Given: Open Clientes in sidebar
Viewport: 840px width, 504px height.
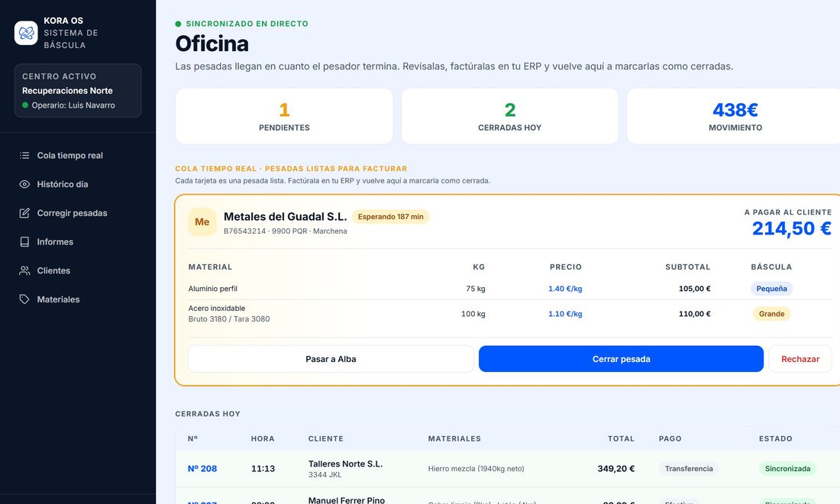Looking at the screenshot, I should (x=78, y=270).
